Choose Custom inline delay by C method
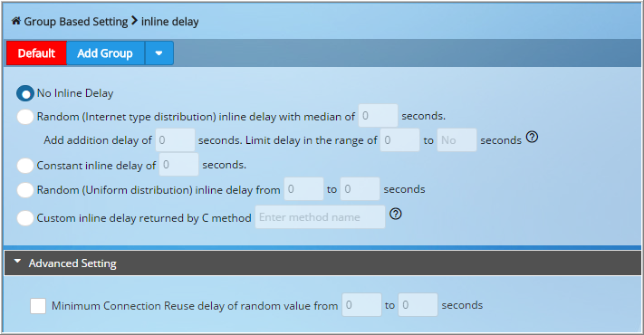Image resolution: width=644 pixels, height=335 pixels. [x=25, y=218]
